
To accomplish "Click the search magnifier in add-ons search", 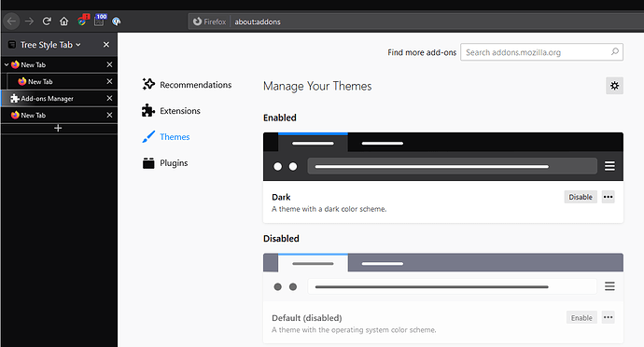I will [x=614, y=51].
